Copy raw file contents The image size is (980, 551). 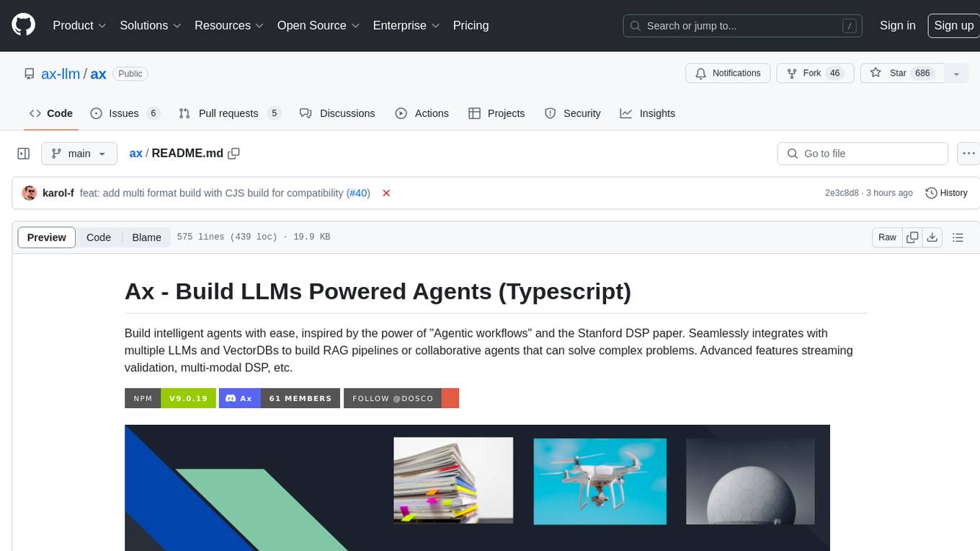pos(912,237)
